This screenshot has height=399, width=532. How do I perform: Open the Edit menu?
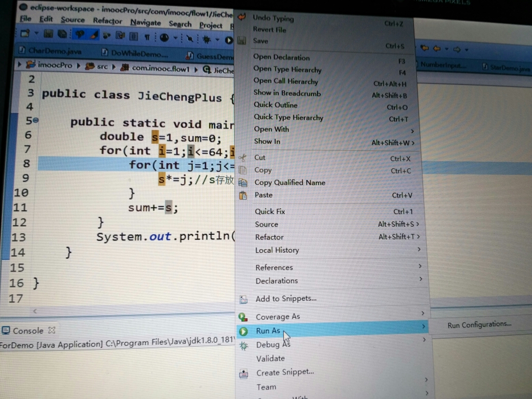click(x=46, y=19)
